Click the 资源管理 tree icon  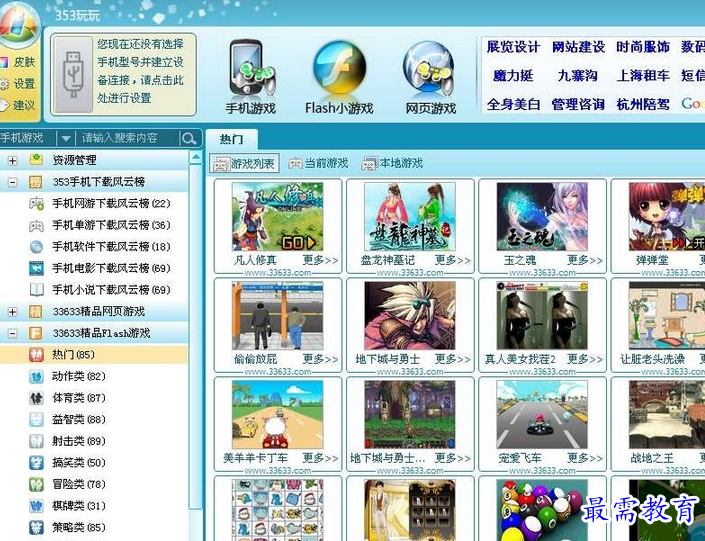pyautogui.click(x=36, y=160)
